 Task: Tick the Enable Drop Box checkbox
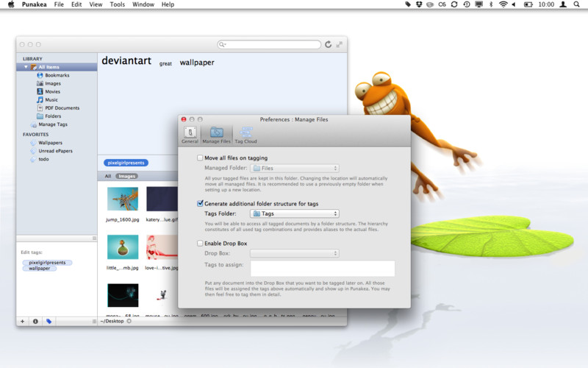201,243
